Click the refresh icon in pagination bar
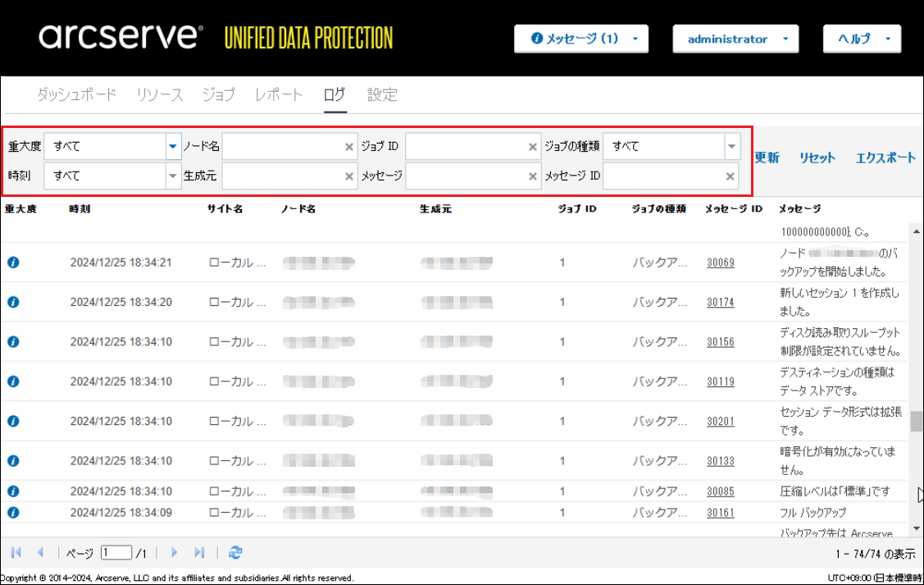Viewport: 924px width, 585px height. pos(235,553)
